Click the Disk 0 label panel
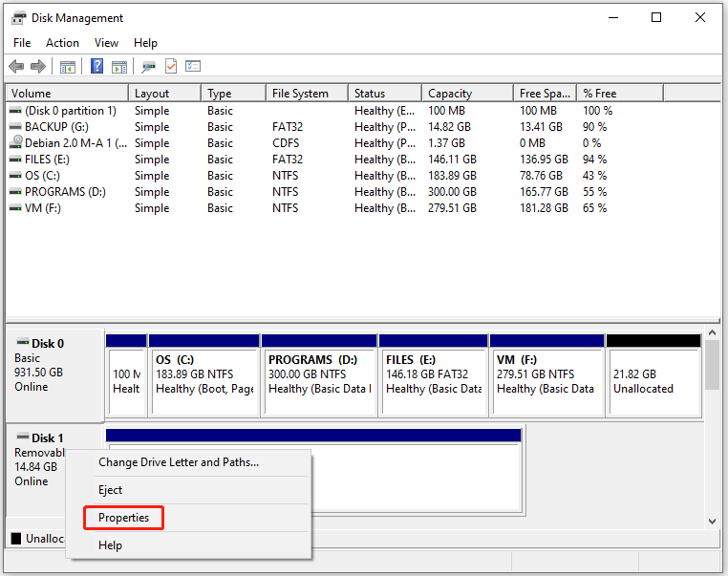728x576 pixels. click(x=54, y=375)
